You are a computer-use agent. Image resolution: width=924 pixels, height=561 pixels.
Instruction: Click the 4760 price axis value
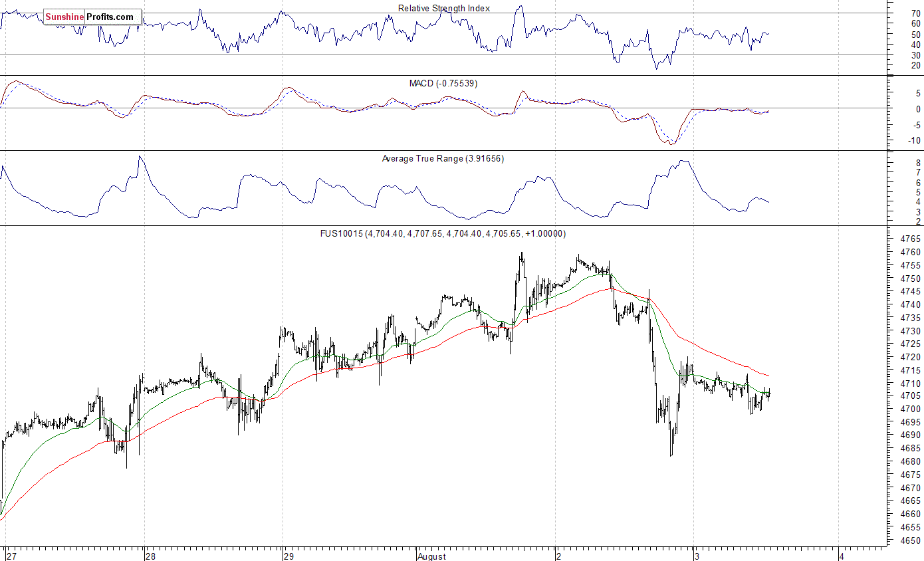click(911, 253)
